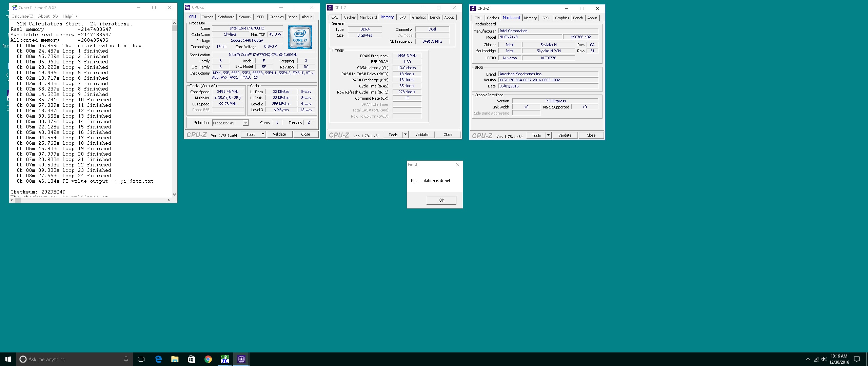
Task: Click the Core Speed value 3491.46 MHz
Action: (x=228, y=91)
